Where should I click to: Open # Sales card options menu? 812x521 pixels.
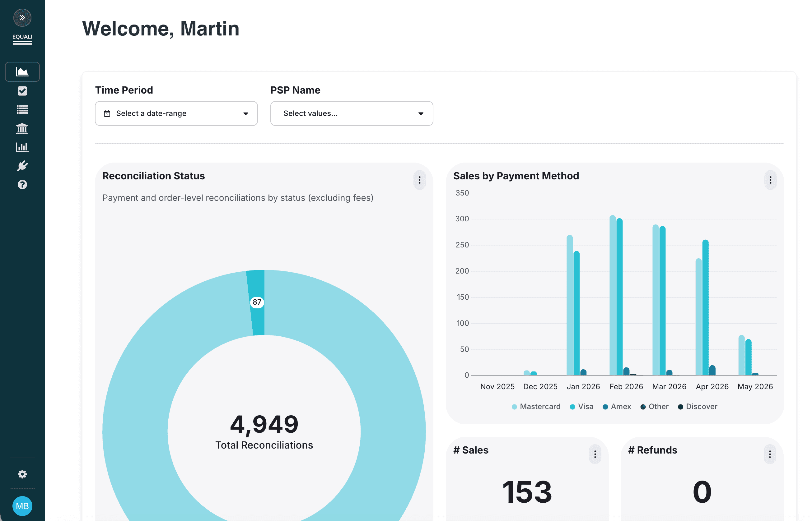click(595, 454)
